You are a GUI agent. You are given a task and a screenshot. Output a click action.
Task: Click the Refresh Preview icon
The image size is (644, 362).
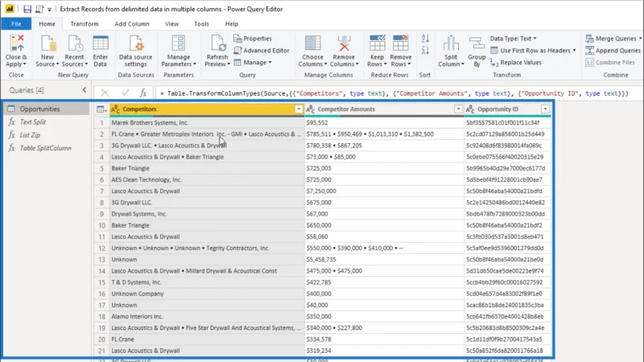[x=217, y=43]
